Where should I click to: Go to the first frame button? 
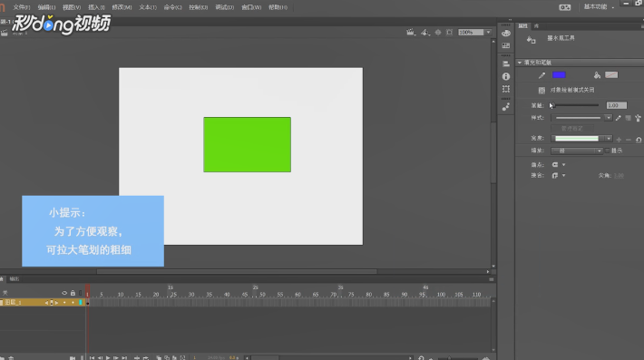click(92, 357)
